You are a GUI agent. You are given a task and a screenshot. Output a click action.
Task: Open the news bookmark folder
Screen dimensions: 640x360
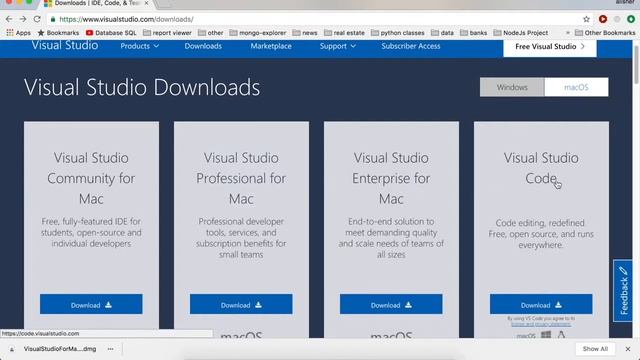click(x=305, y=33)
